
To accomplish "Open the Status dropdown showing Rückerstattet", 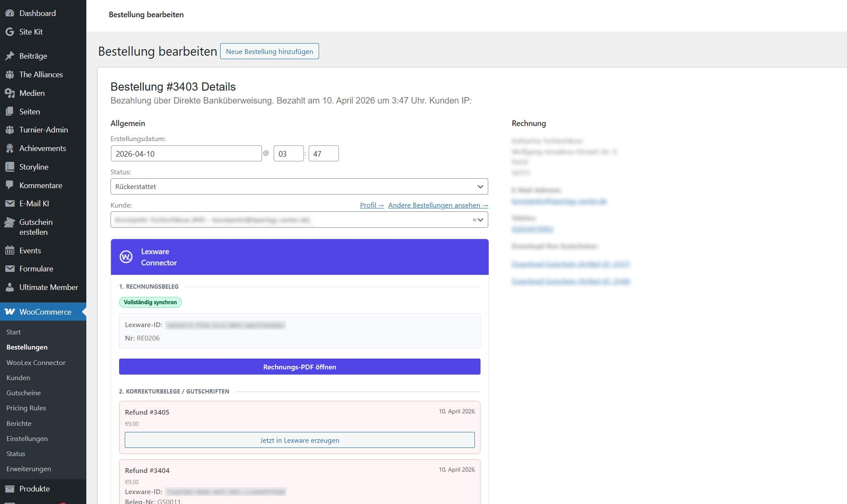I will [299, 187].
